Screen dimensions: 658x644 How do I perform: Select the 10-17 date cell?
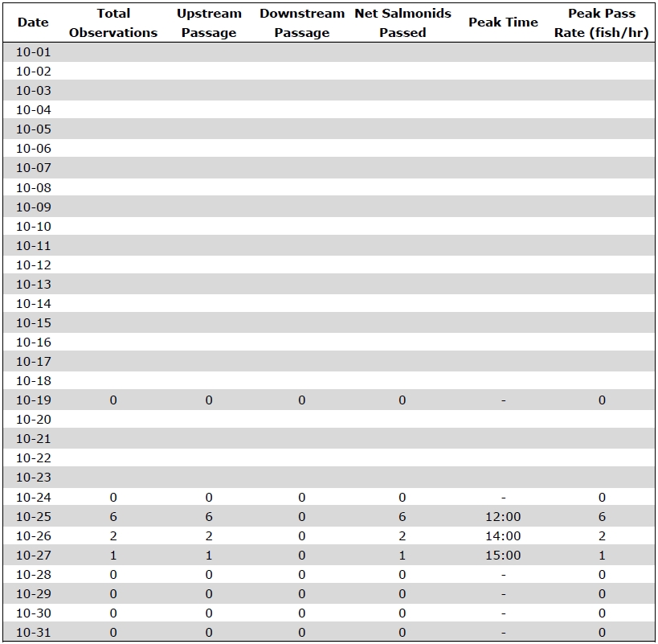click(34, 362)
